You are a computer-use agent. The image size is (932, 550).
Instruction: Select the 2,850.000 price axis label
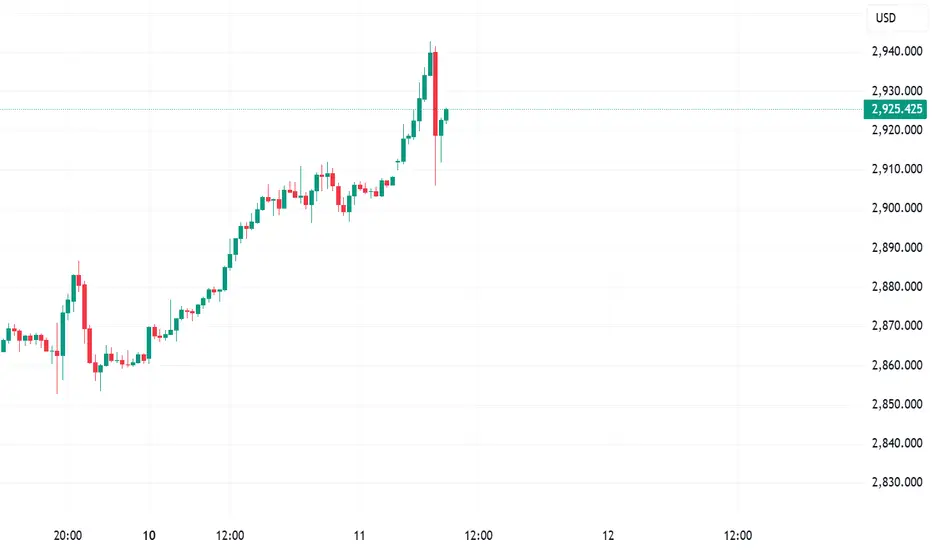pos(897,404)
